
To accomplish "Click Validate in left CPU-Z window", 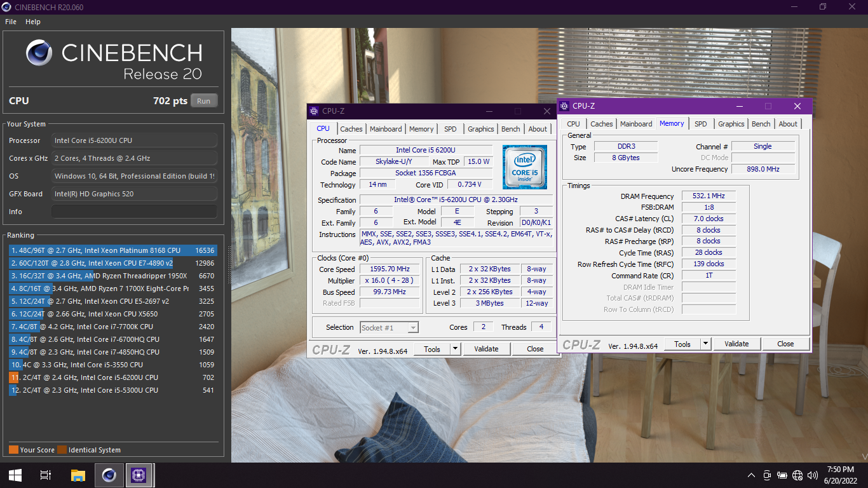I will 486,349.
